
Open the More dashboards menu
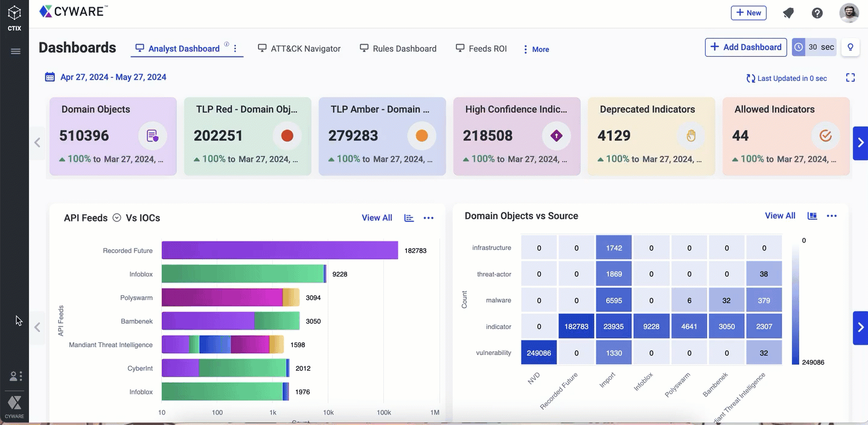coord(535,50)
